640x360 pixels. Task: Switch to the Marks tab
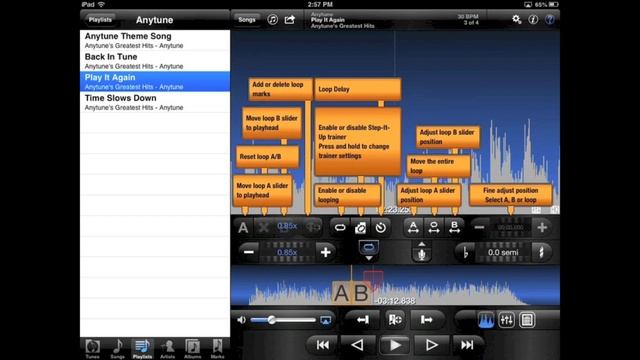tap(217, 349)
